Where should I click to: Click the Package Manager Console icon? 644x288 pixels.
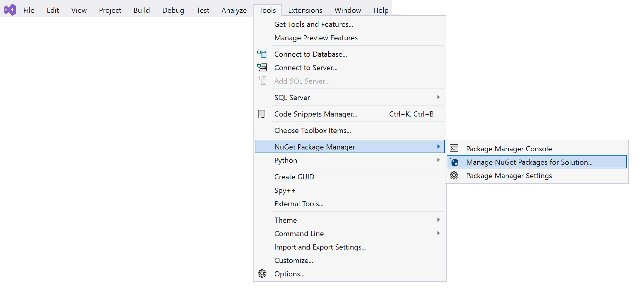(454, 149)
